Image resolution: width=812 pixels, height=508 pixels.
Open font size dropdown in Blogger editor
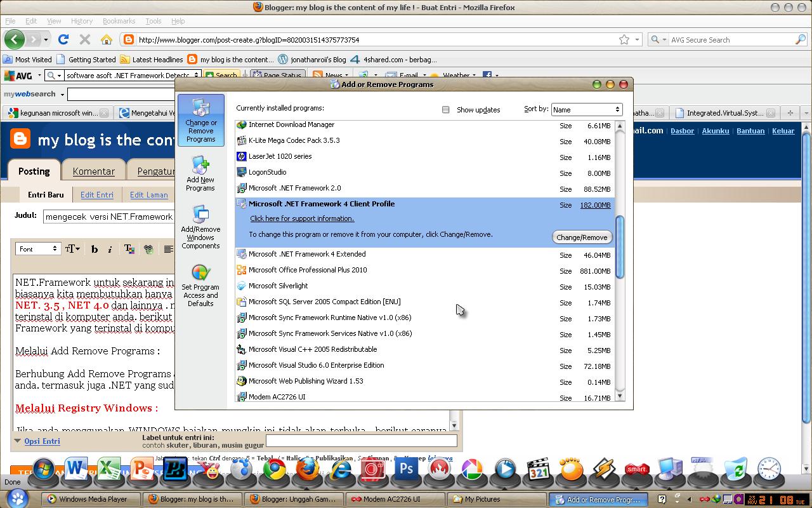(72, 249)
